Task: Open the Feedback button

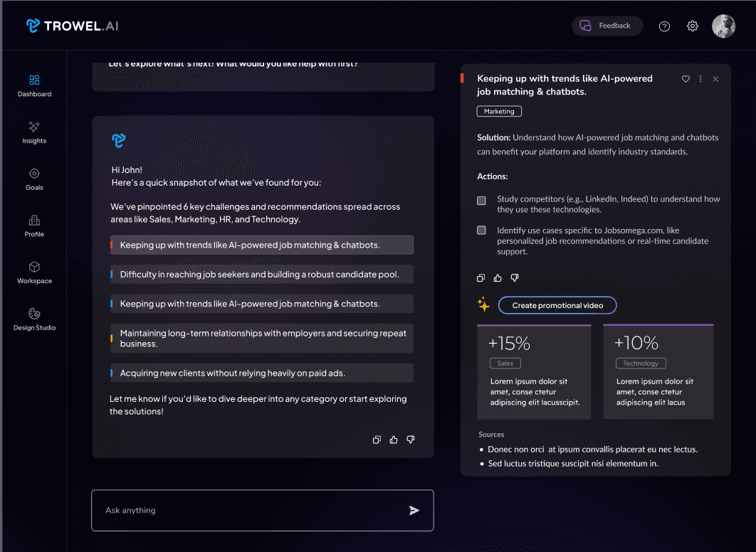Action: point(607,26)
